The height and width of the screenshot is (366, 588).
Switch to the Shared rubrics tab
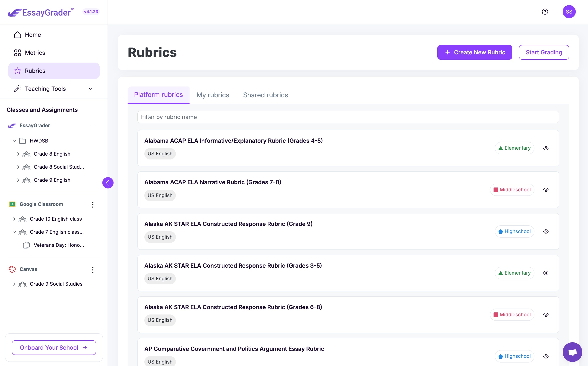265,95
